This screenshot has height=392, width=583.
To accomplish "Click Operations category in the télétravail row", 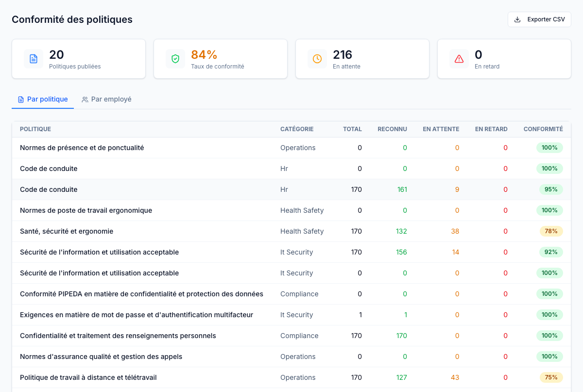I will point(298,377).
